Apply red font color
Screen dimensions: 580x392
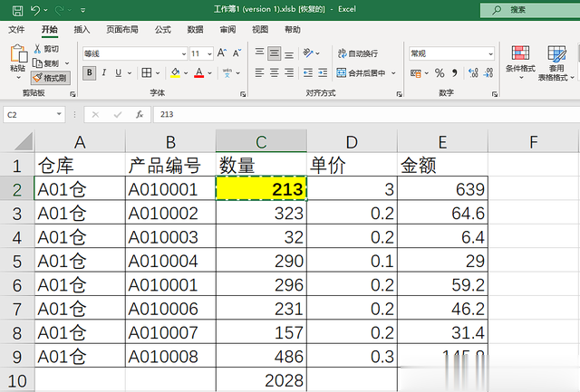pyautogui.click(x=199, y=72)
